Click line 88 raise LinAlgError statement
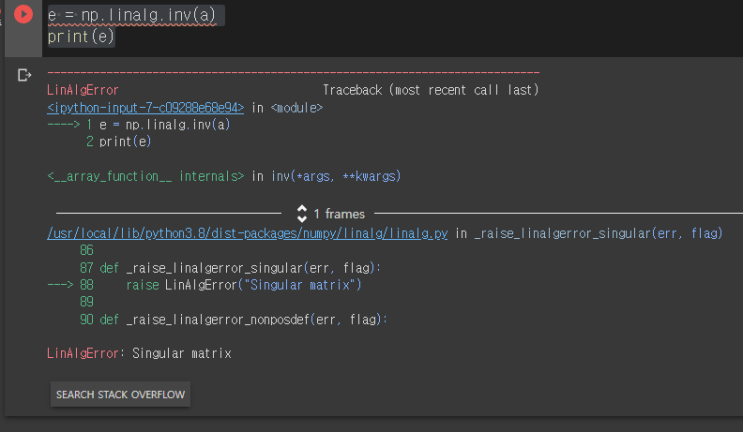The height and width of the screenshot is (432, 743). (x=242, y=285)
